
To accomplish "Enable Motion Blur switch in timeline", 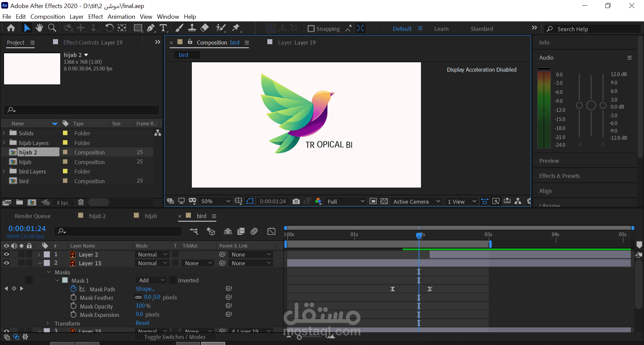I will click(254, 231).
